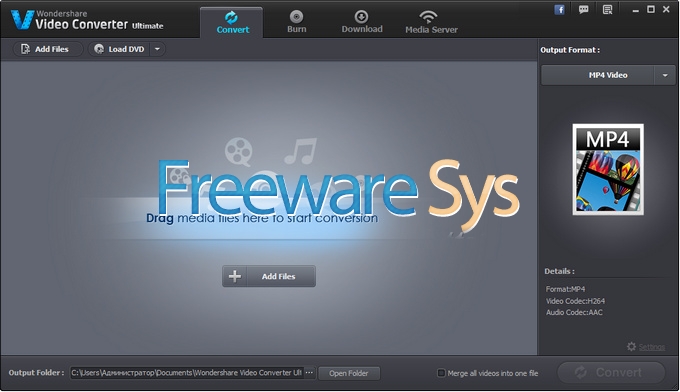Screen dimensions: 680x392
Task: Expand the Load DVD dropdown arrow
Action: [157, 49]
